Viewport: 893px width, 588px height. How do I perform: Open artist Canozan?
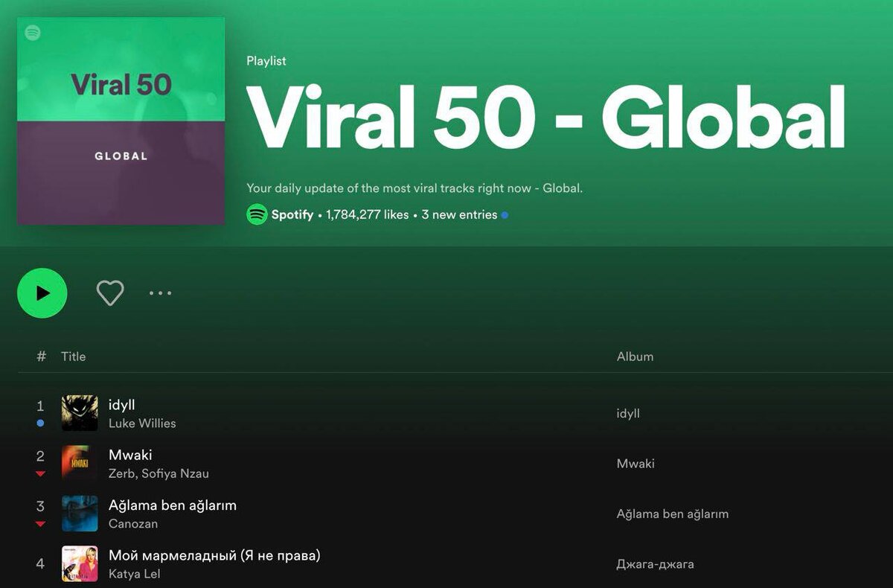click(x=133, y=524)
